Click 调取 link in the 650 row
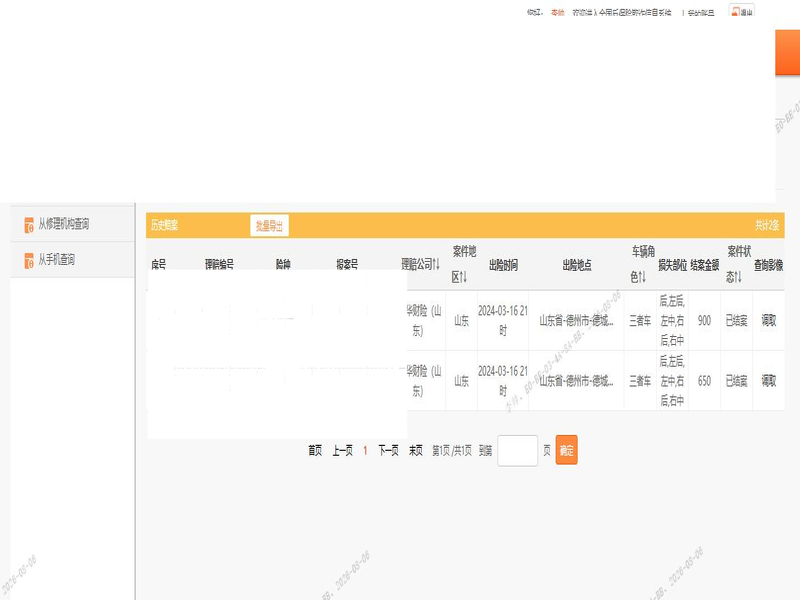Screen dimensions: 800x600 click(768, 381)
